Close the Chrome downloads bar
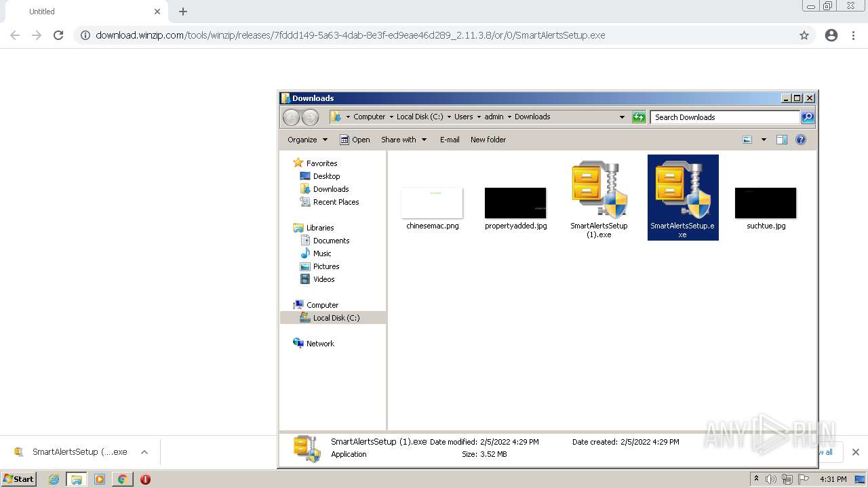 (856, 452)
